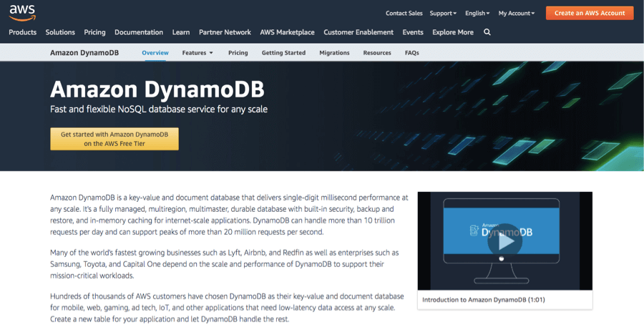Click Contact Sales link
Viewport: 644px width, 330px height.
pos(404,13)
